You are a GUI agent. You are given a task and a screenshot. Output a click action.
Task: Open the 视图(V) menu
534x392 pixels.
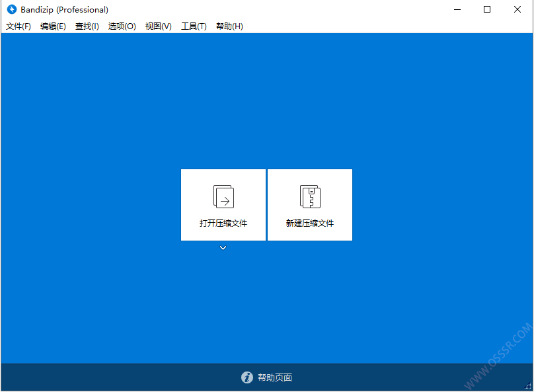[159, 26]
